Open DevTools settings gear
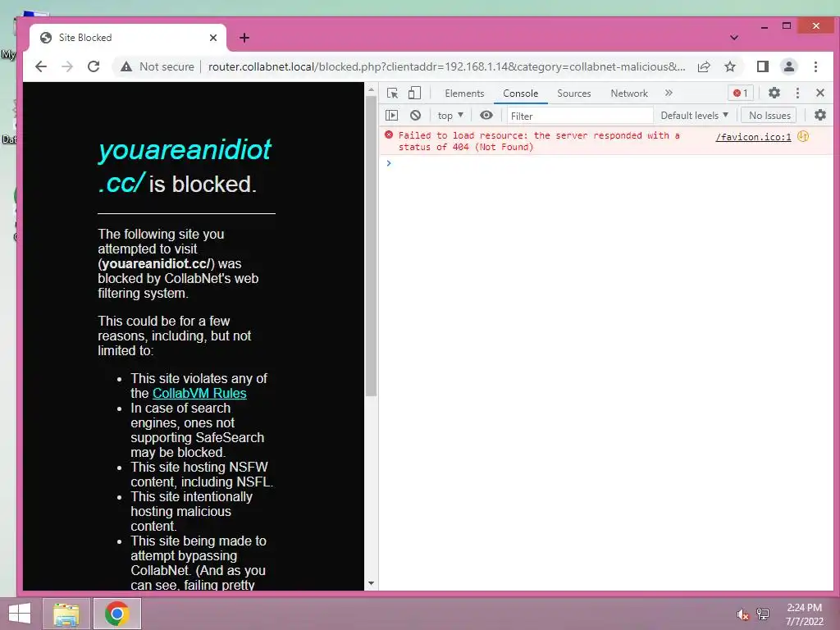 (774, 94)
